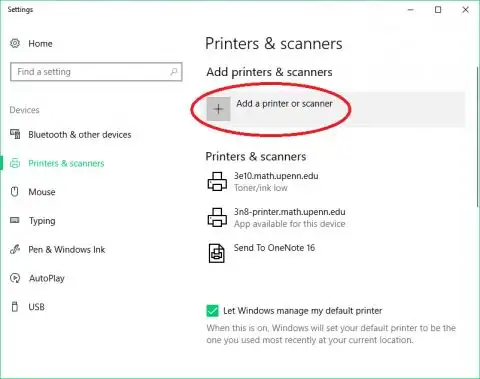
Task: Maximize the Settings window
Action: [438, 10]
